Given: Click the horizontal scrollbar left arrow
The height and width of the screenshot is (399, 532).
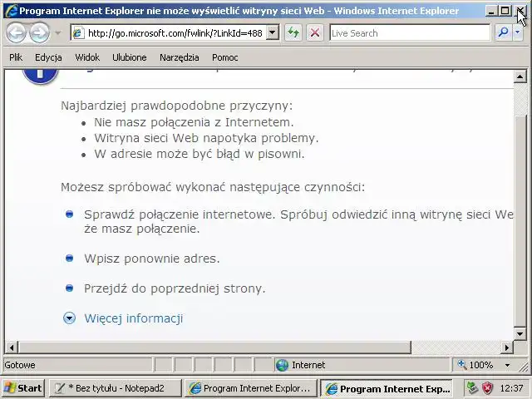Looking at the screenshot, I should [12, 347].
